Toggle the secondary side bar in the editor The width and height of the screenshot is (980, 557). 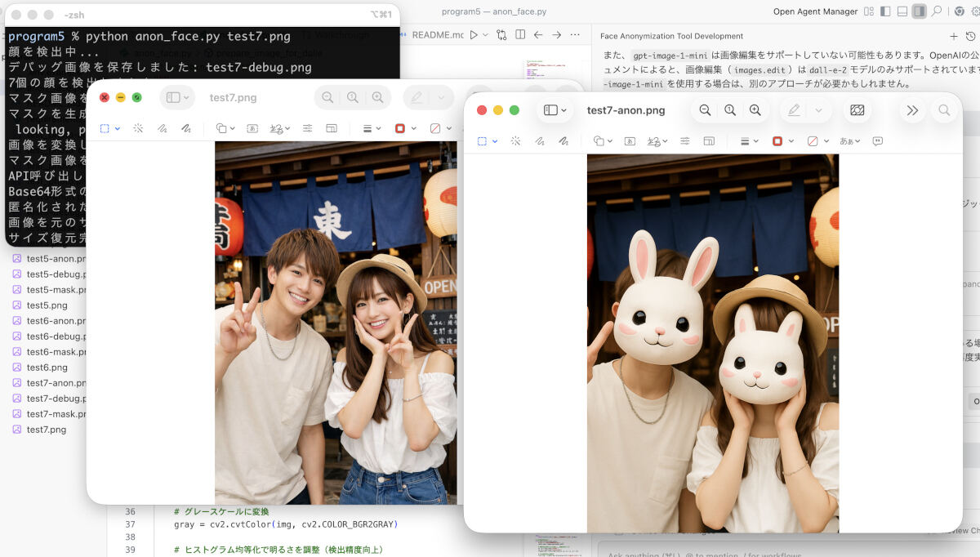(x=919, y=11)
